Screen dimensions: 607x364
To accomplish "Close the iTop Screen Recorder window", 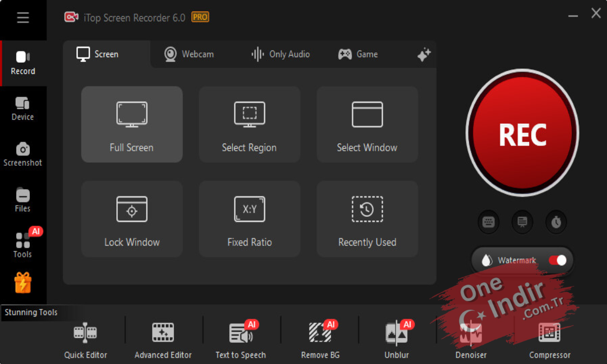I will [596, 14].
